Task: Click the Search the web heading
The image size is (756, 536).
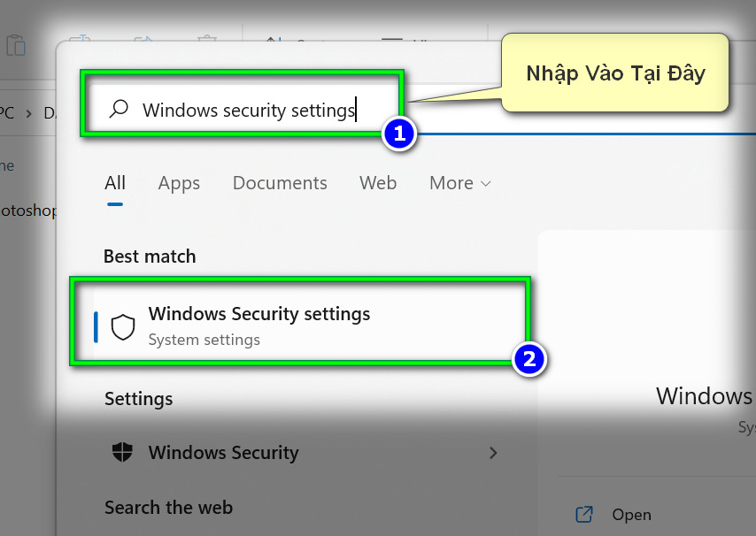Action: tap(168, 508)
